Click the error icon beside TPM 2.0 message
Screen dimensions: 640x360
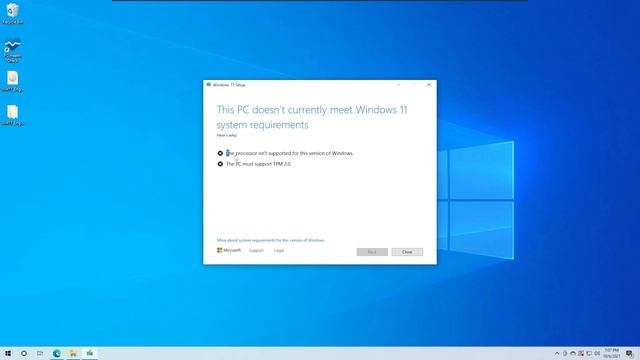point(220,164)
